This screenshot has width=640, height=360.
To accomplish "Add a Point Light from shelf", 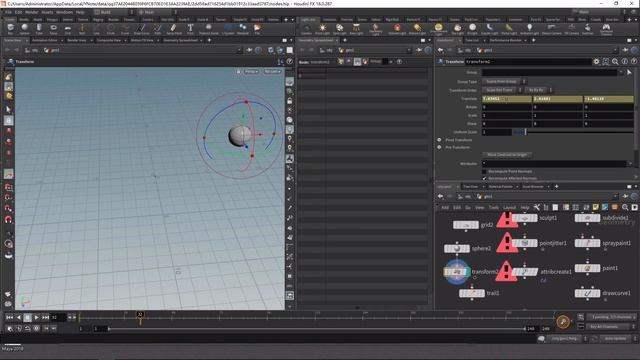I will coord(322,29).
